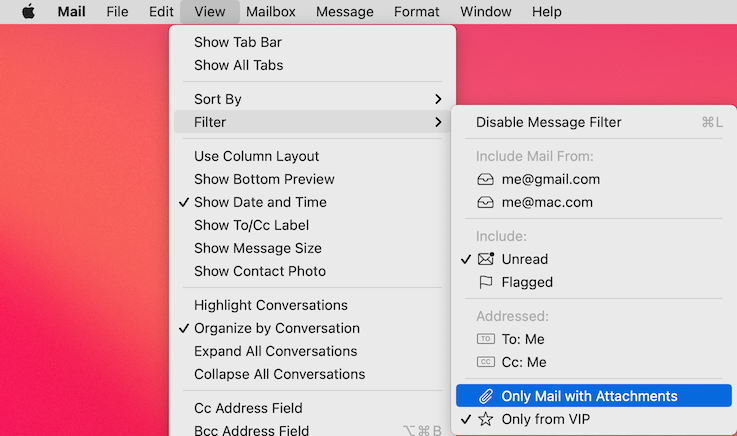Click the CC badge icon
Viewport: 737px width, 436px height.
coord(486,362)
